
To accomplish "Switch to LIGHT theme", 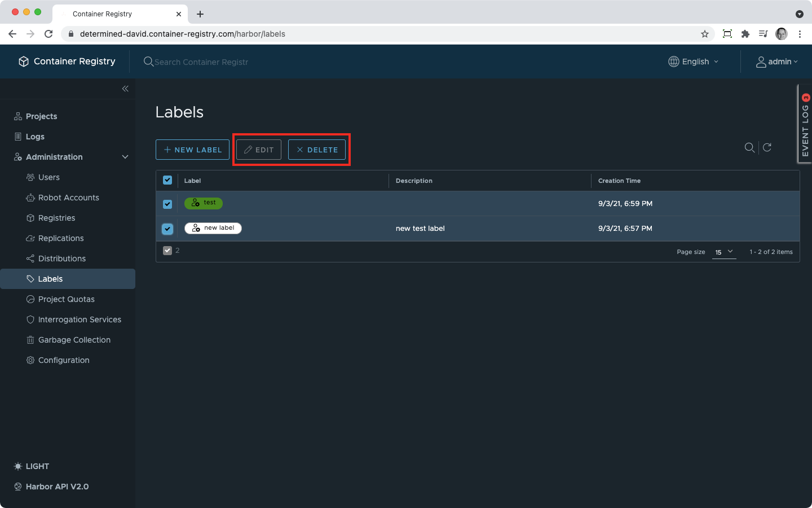I will point(37,466).
